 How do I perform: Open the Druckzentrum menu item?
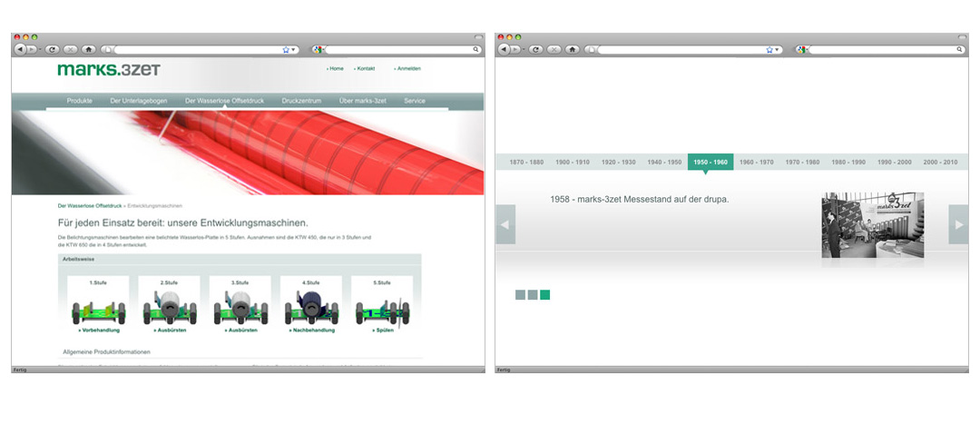point(301,101)
